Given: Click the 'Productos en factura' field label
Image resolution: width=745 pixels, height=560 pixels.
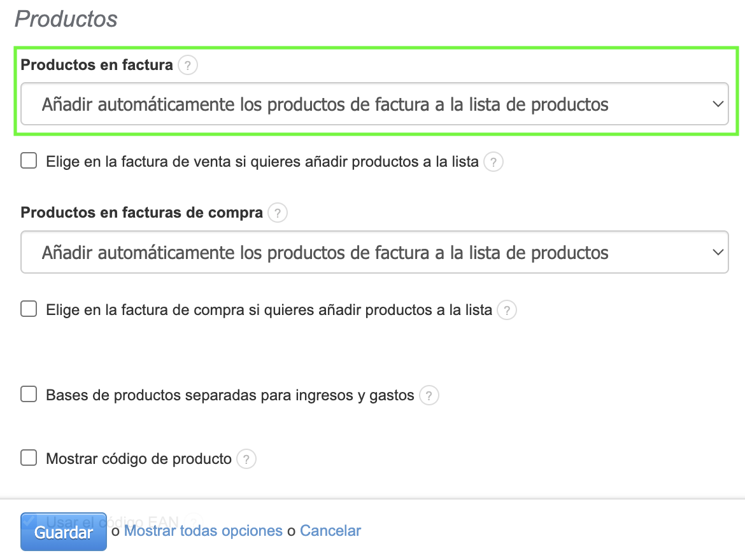Looking at the screenshot, I should click(97, 65).
